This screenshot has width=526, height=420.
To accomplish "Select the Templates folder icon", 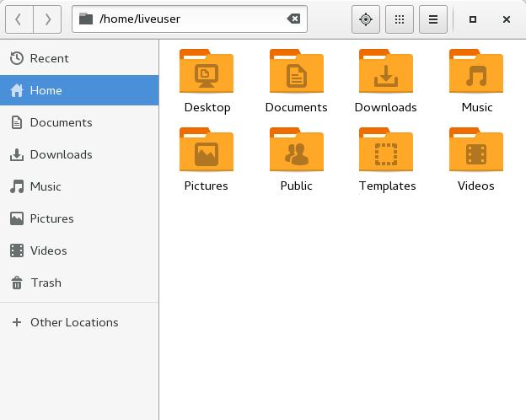I will tap(386, 150).
